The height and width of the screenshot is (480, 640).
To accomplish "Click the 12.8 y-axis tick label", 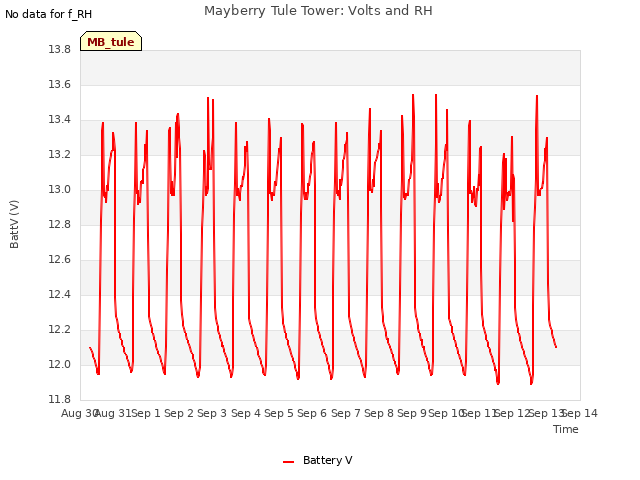I will (x=60, y=224).
